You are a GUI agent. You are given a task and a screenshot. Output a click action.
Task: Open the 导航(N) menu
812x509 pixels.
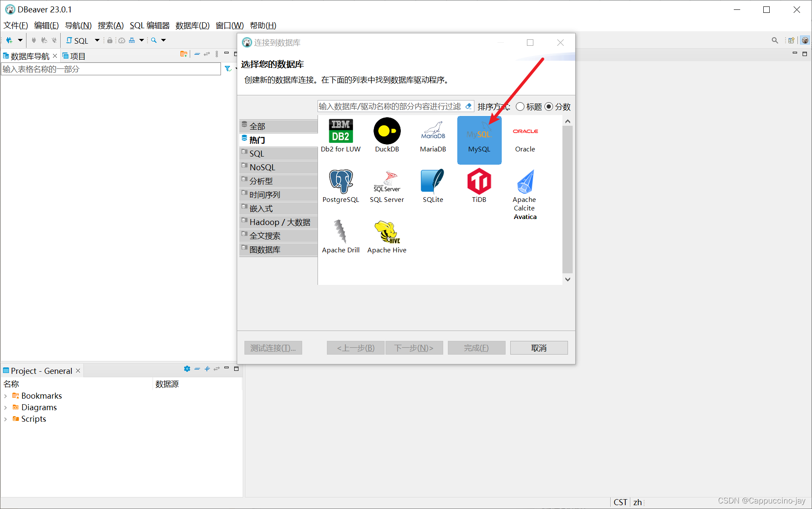coord(78,25)
